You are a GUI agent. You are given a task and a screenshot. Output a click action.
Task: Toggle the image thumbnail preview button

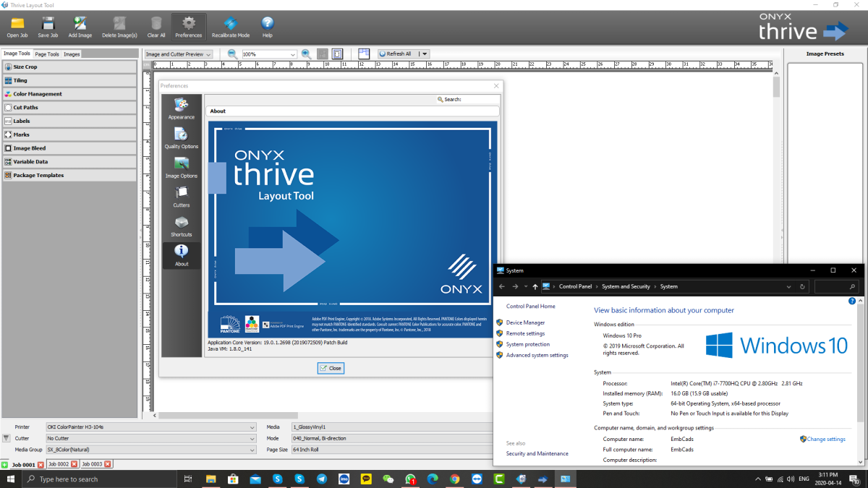[323, 53]
